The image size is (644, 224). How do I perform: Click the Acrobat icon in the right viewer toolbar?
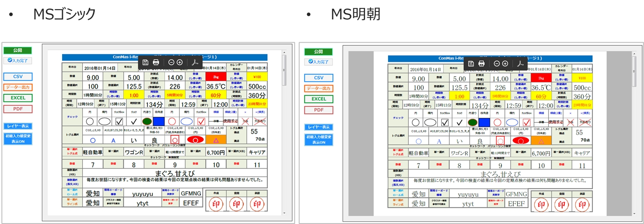click(520, 63)
